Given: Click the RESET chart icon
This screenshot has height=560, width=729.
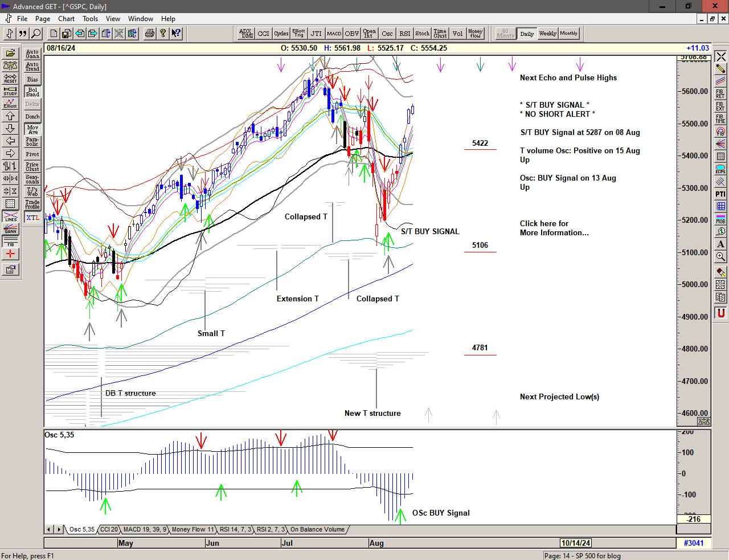Looking at the screenshot, I should click(x=10, y=78).
